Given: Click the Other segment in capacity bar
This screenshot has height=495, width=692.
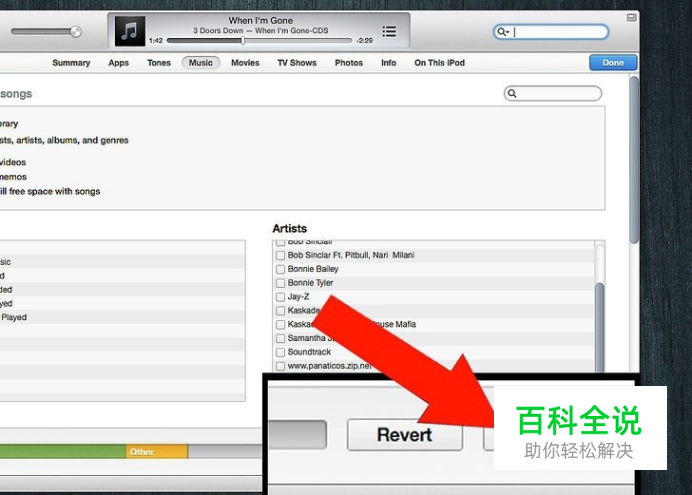Looking at the screenshot, I should [157, 452].
